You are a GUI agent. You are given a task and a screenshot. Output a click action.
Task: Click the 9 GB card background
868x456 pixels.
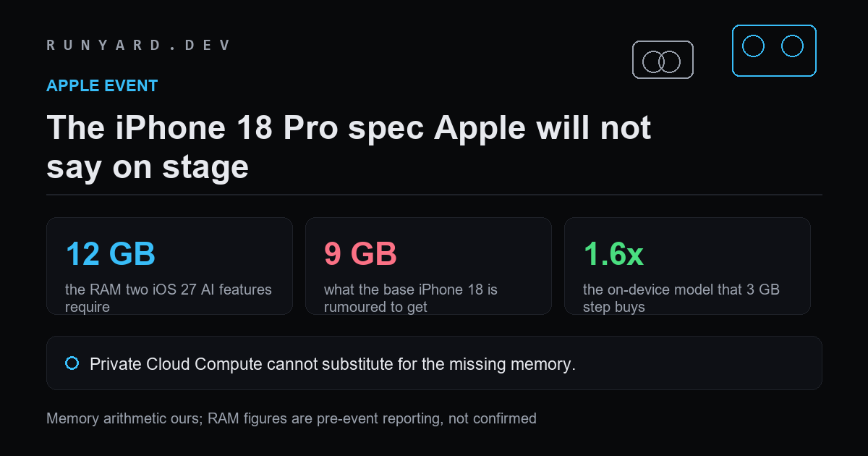tap(428, 266)
